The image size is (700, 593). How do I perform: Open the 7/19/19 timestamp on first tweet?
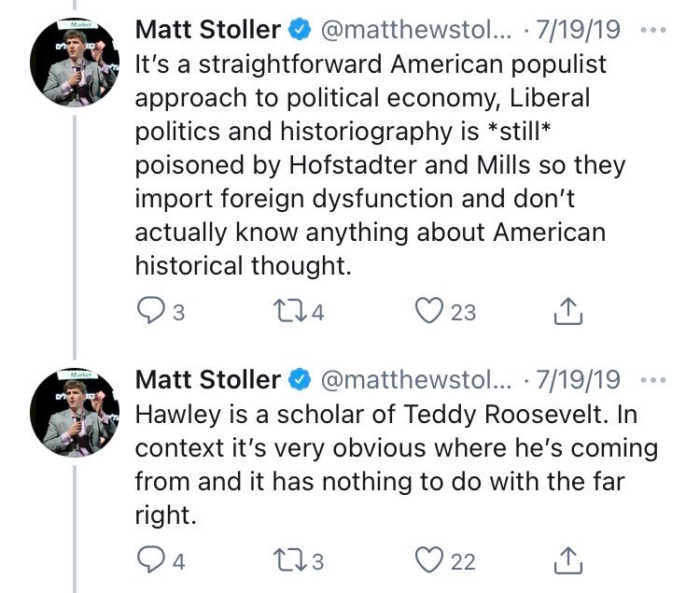(x=578, y=30)
